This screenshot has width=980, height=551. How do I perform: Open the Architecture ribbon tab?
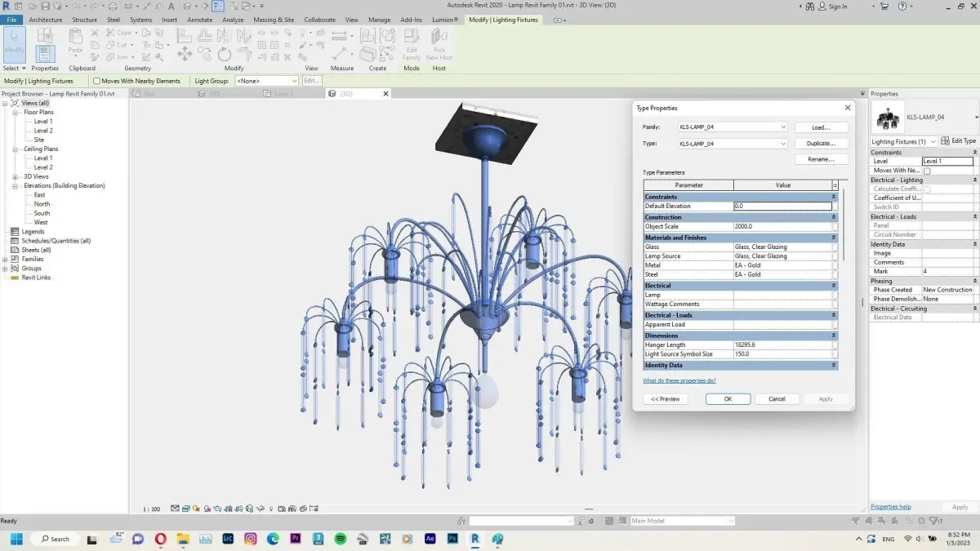(45, 20)
